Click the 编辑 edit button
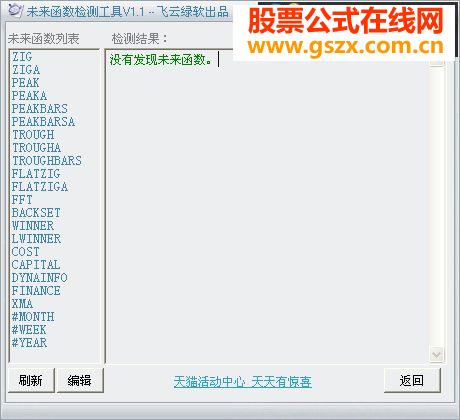 pyautogui.click(x=80, y=380)
